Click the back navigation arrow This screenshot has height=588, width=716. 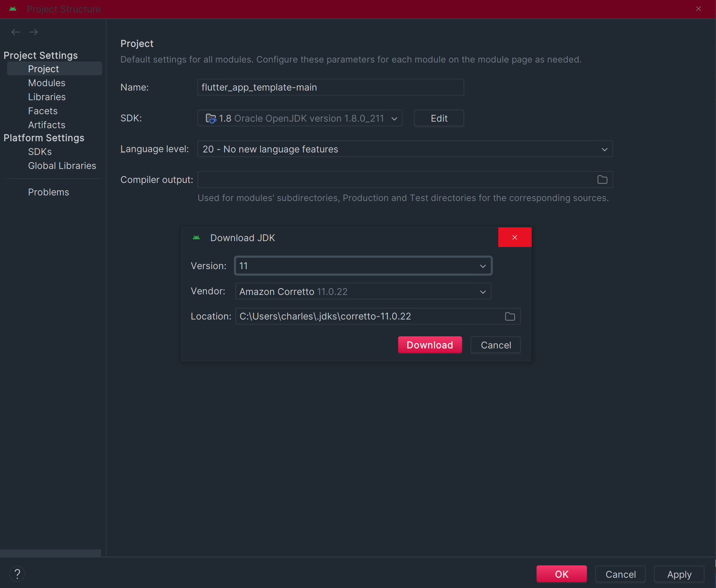click(16, 32)
